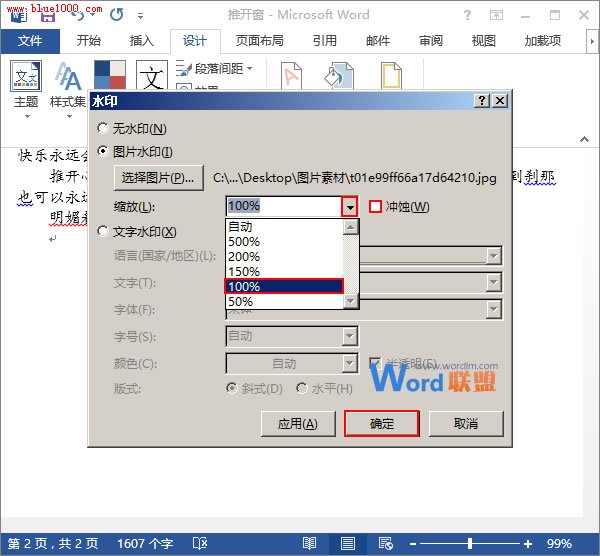The height and width of the screenshot is (556, 600).
Task: Click the zoom in plus icon
Action: tap(528, 543)
